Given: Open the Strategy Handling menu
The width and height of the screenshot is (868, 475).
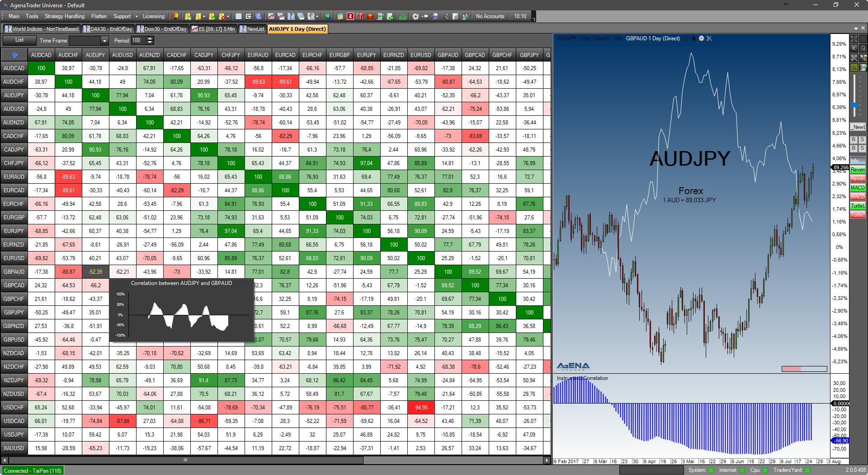Looking at the screenshot, I should tap(64, 16).
